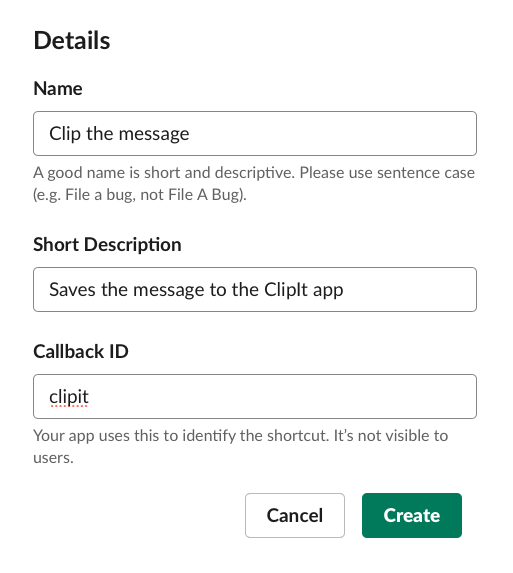This screenshot has height=573, width=513.
Task: Focus the Callback ID input field
Action: [x=255, y=396]
